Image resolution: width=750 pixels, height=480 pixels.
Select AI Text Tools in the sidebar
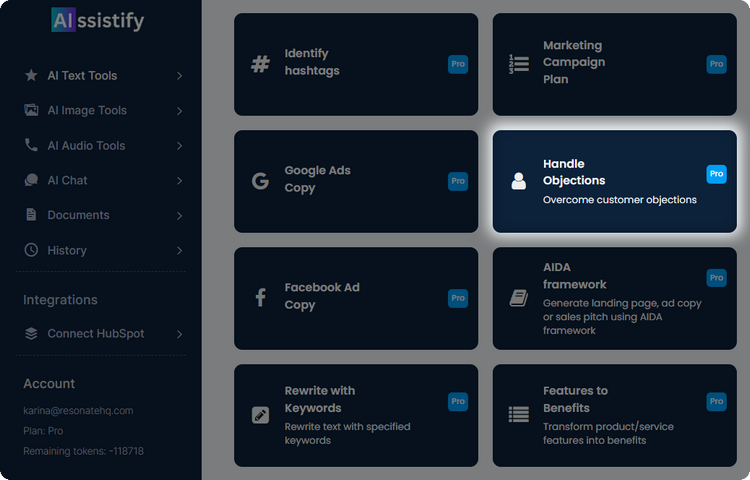coord(82,76)
